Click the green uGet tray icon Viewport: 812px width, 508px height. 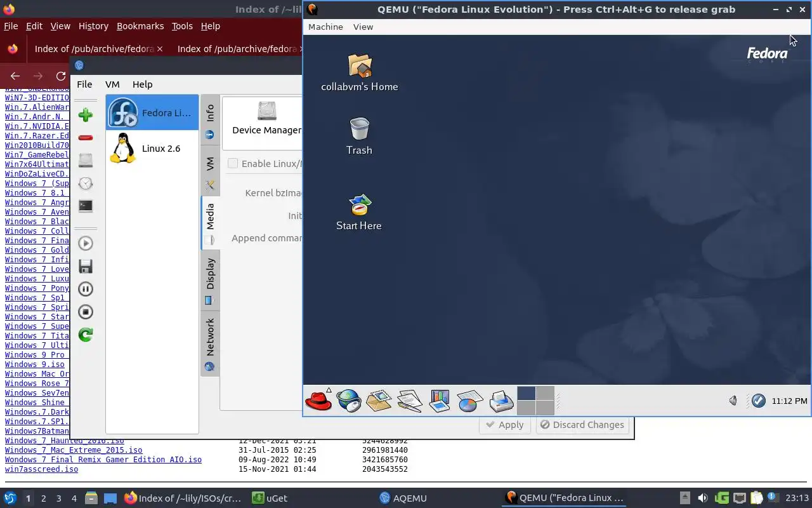point(721,498)
